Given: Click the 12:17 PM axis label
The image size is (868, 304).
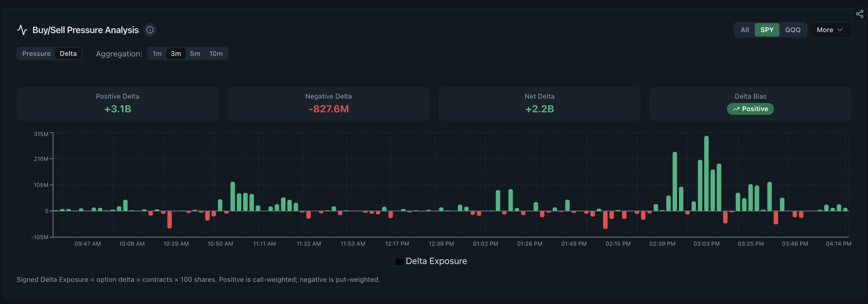Looking at the screenshot, I should (x=397, y=244).
